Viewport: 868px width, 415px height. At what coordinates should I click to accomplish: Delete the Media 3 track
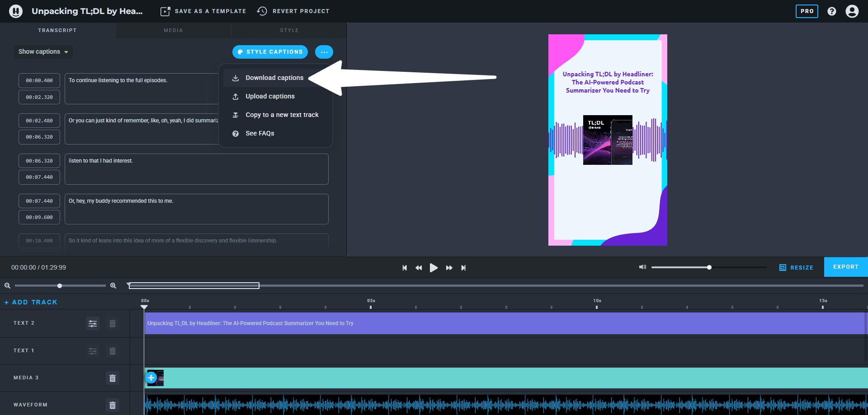(113, 378)
